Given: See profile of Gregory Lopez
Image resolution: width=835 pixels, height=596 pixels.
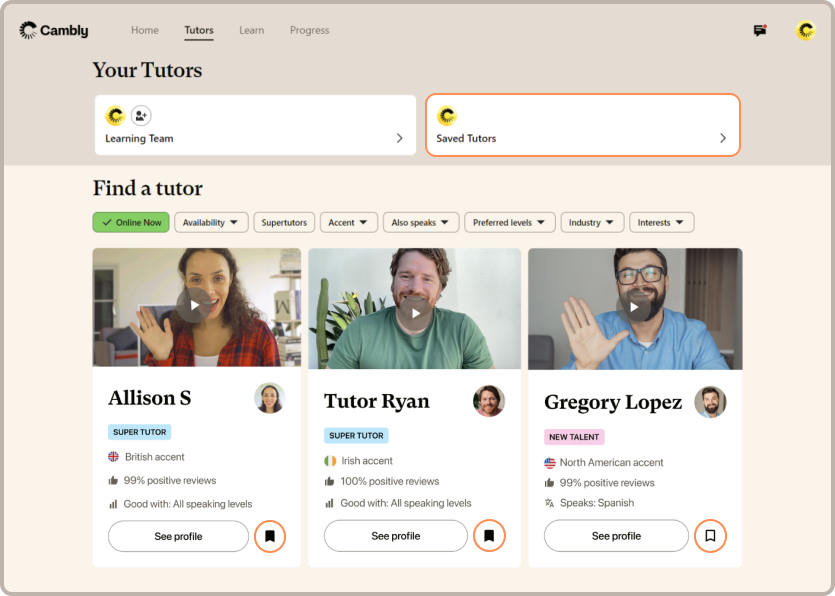Looking at the screenshot, I should [x=615, y=536].
